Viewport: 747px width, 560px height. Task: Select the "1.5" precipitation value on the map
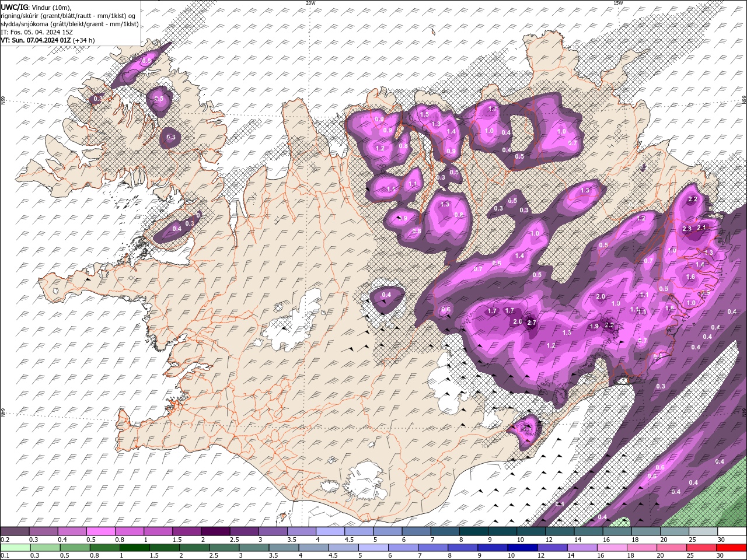point(424,114)
